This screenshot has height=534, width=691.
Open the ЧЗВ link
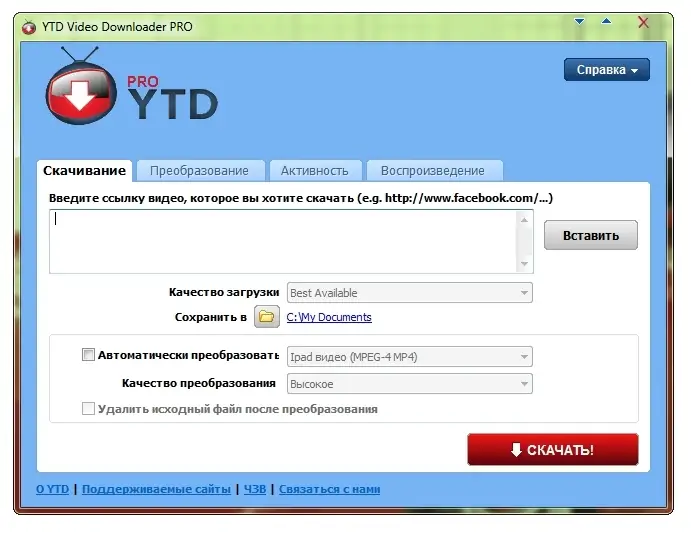(255, 489)
